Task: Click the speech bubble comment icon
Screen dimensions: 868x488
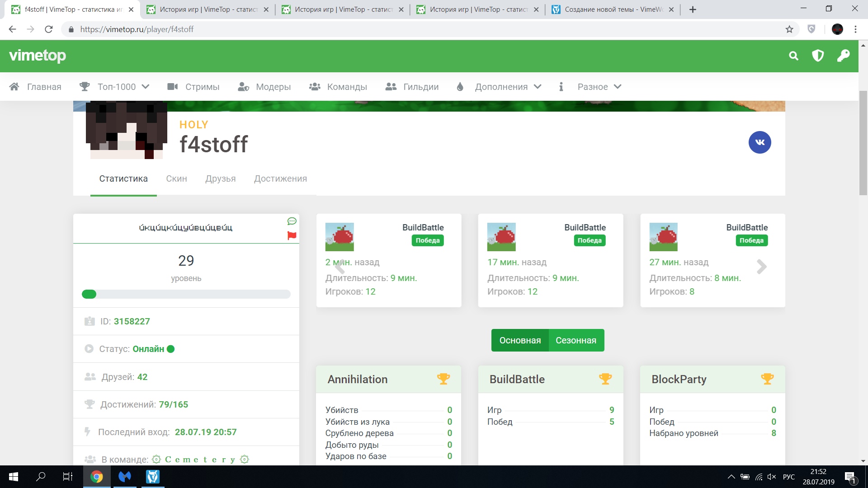Action: [292, 221]
